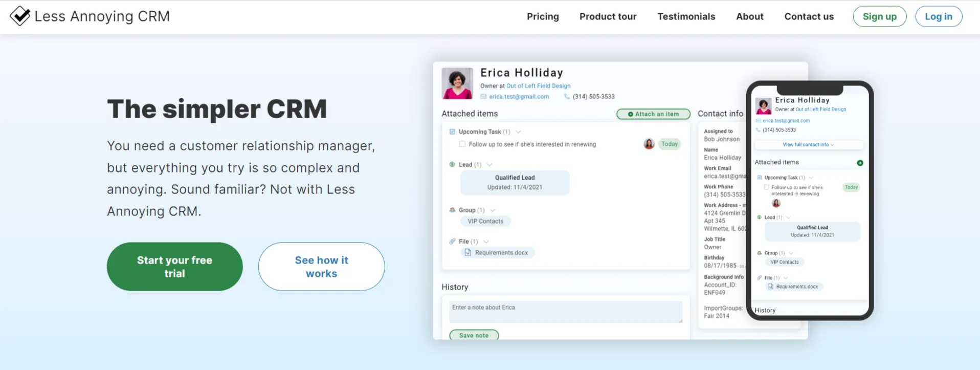The height and width of the screenshot is (370, 980).
Task: Click the Sign up button
Action: pyautogui.click(x=879, y=16)
